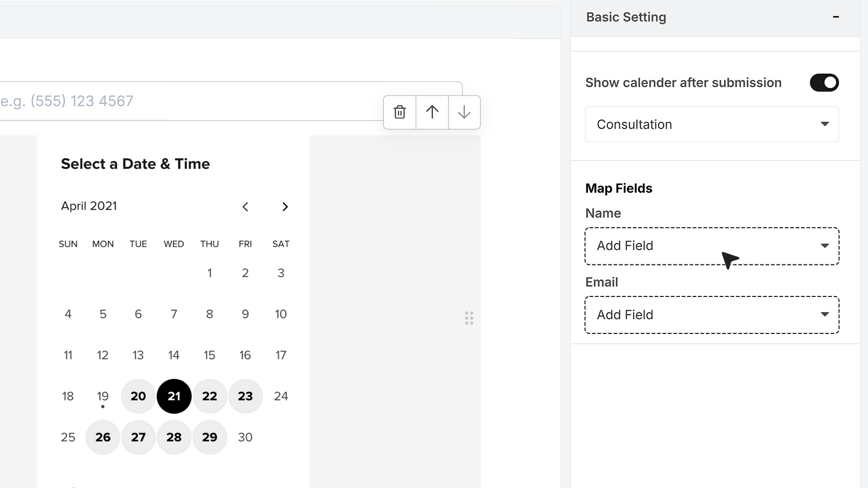Viewport: 868px width, 488px height.
Task: Open the Name Add Field dropdown
Action: [x=712, y=246]
